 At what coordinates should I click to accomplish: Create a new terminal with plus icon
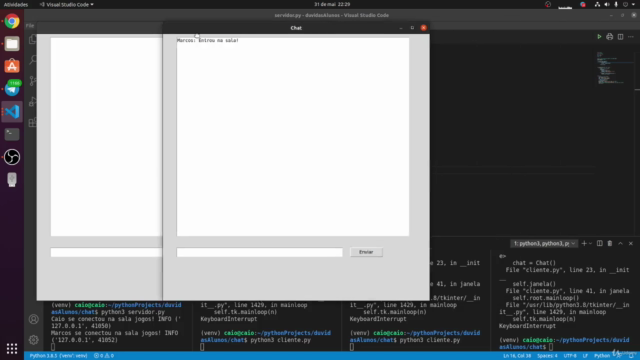click(x=584, y=244)
